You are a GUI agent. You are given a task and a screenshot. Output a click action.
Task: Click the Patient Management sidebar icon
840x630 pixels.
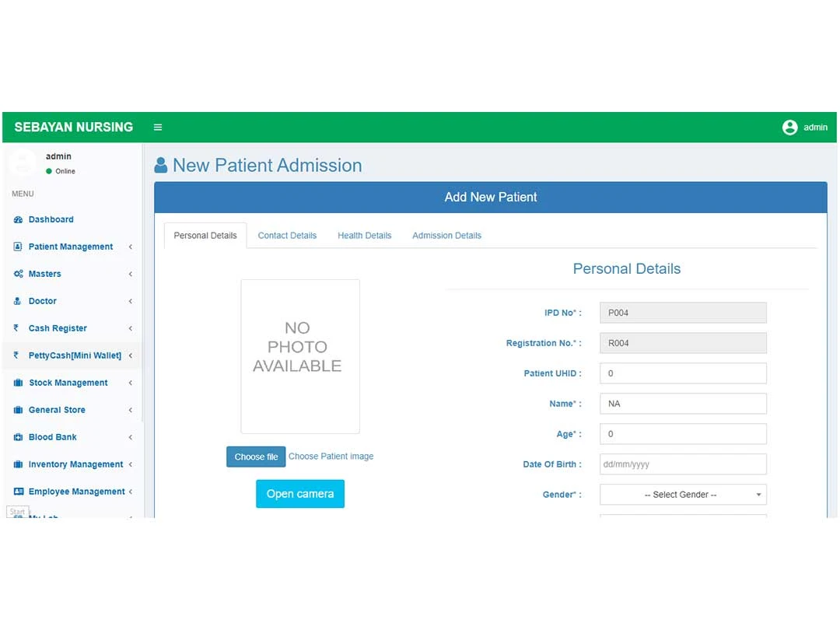pos(17,247)
